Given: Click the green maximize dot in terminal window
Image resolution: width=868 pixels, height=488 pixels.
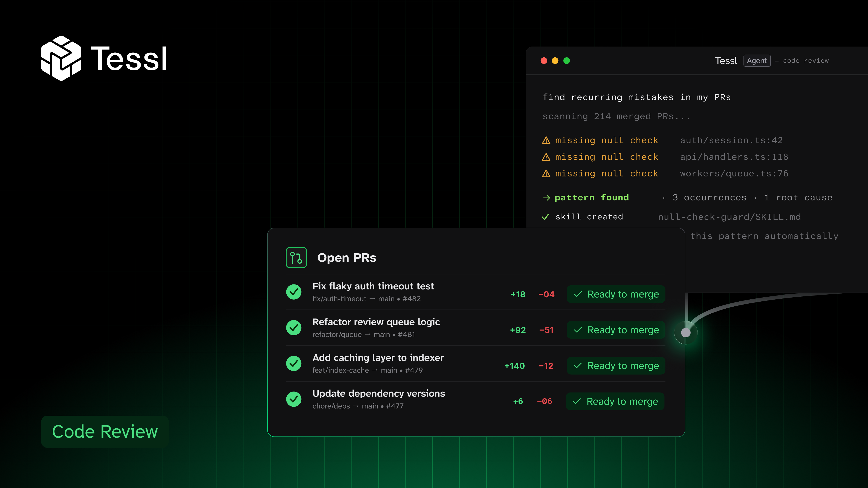Looking at the screenshot, I should click(x=567, y=61).
